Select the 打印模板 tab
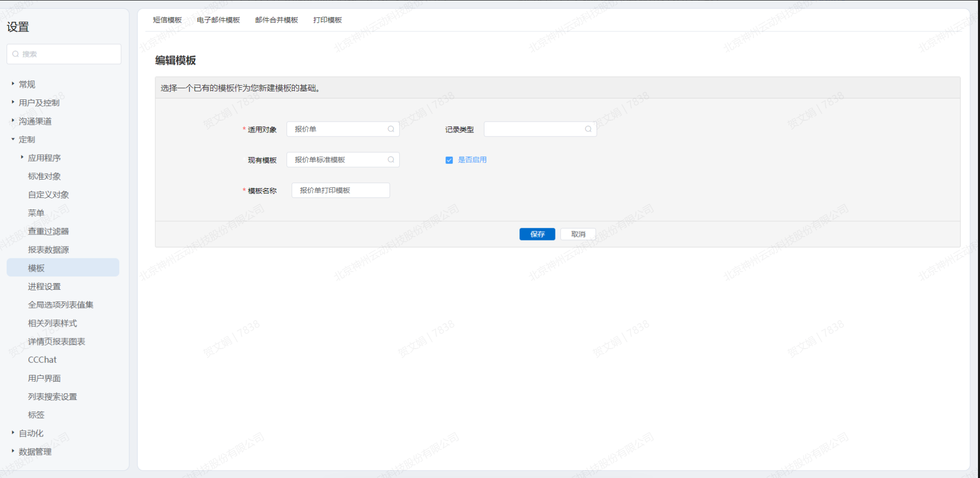This screenshot has width=980, height=478. tap(327, 20)
